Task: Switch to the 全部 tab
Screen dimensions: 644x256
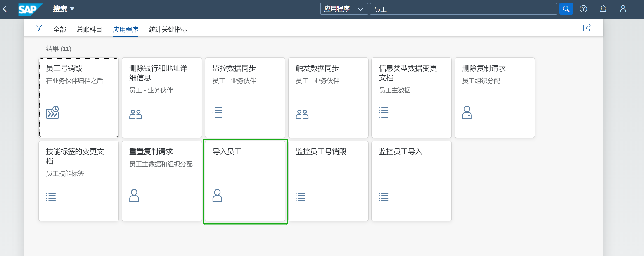Action: 59,29
